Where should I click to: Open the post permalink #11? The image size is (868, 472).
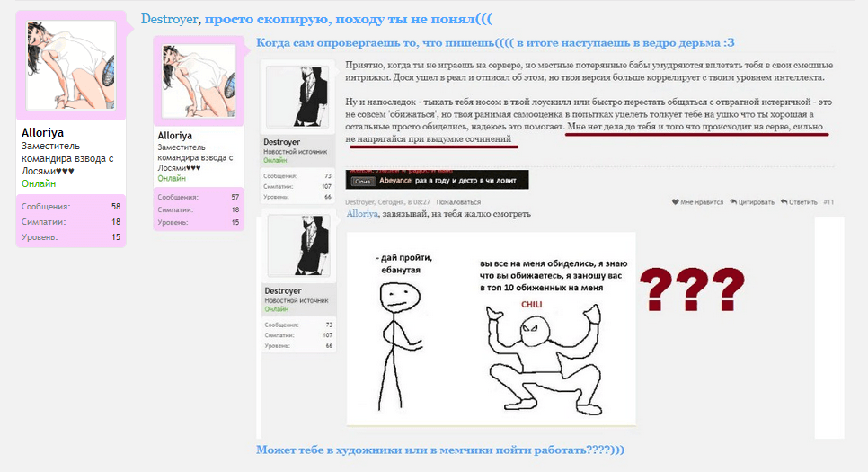(x=828, y=202)
